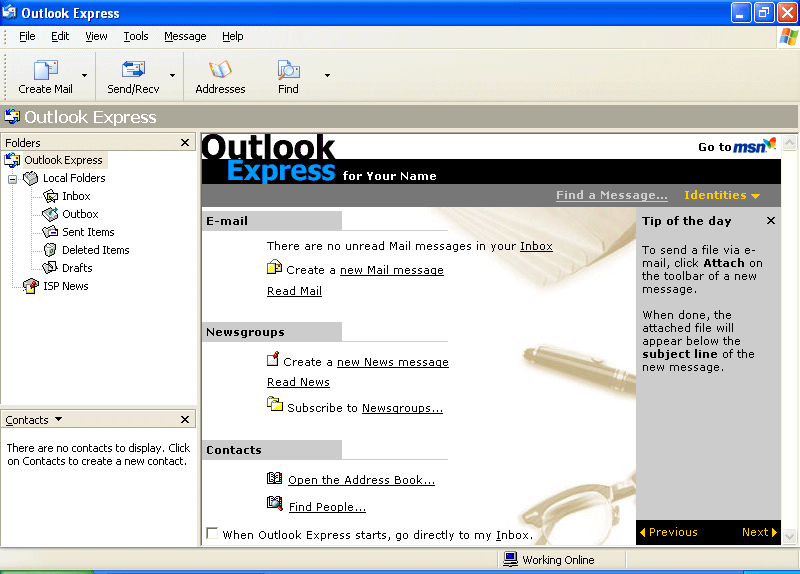Open Addresses from the toolbar
The image size is (800, 574).
(x=220, y=71)
